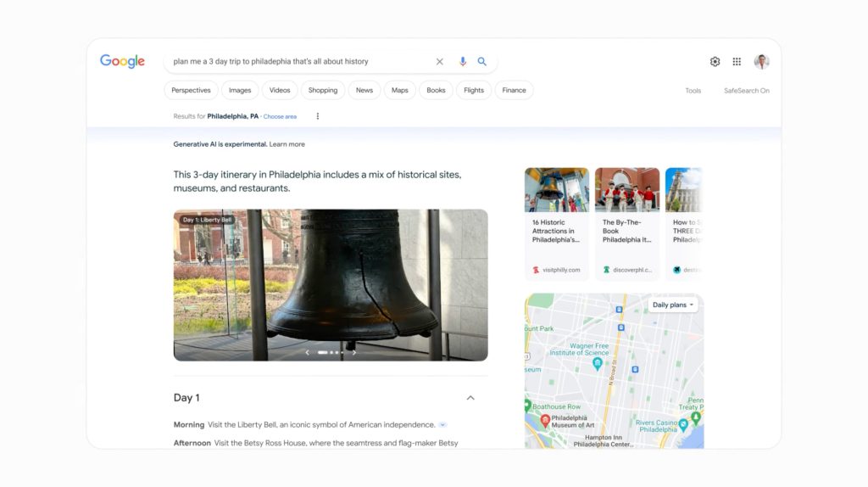The height and width of the screenshot is (487, 868).
Task: Clear the search query with X icon
Action: pyautogui.click(x=439, y=62)
